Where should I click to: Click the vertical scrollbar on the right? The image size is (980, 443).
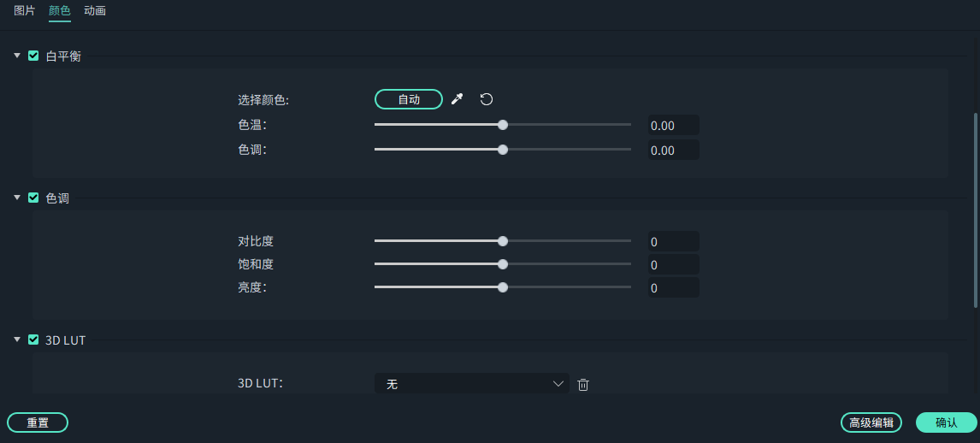click(976, 210)
